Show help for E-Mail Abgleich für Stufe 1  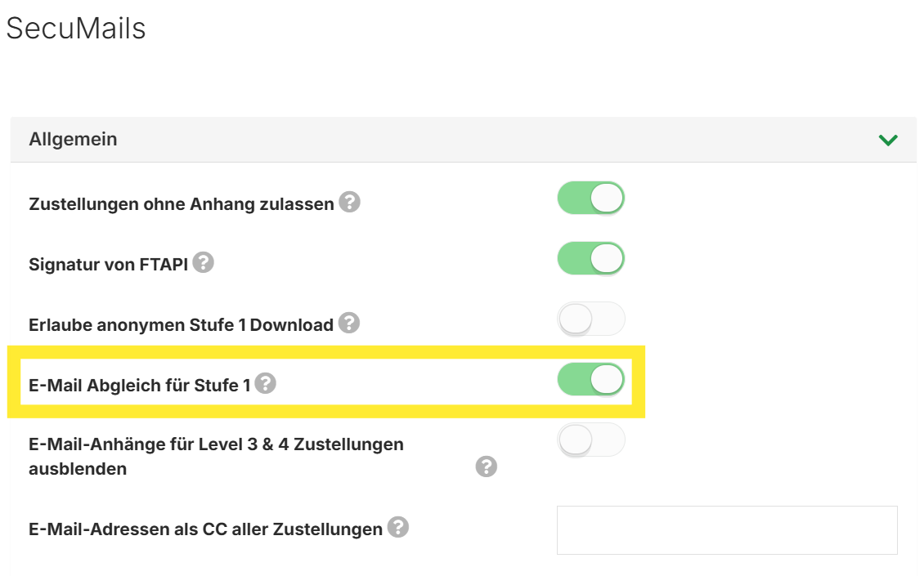[x=265, y=383]
